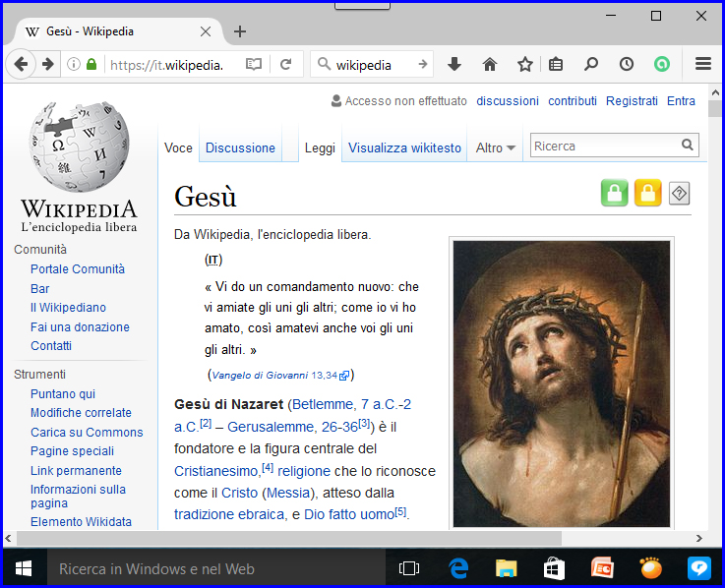The width and height of the screenshot is (725, 588).
Task: Click the Wikipedia globe logo
Action: 79,166
